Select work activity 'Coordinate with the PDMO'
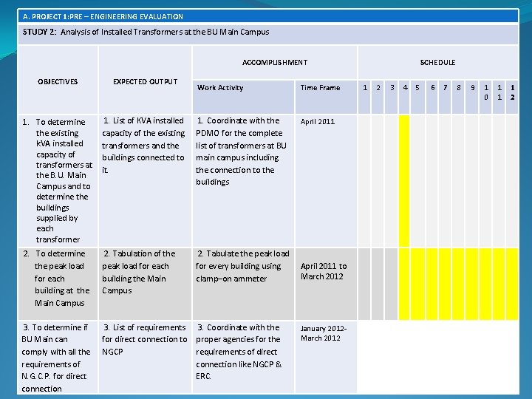Image resolution: width=532 pixels, height=399 pixels. click(243, 180)
